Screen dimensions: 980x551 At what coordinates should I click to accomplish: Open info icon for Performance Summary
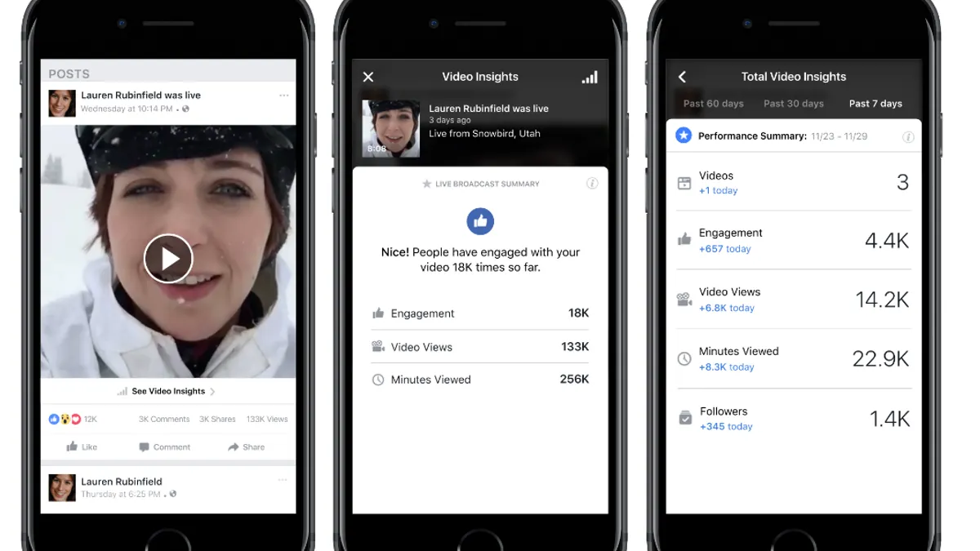[908, 137]
